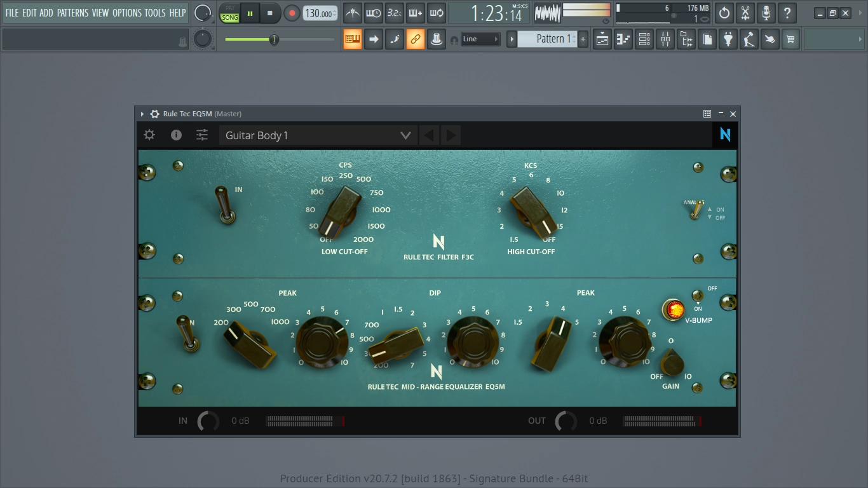Toggle typing keyboard to piano
This screenshot has width=868, height=488.
click(x=353, y=39)
